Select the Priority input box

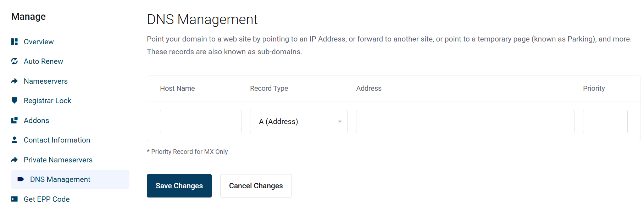tap(605, 122)
